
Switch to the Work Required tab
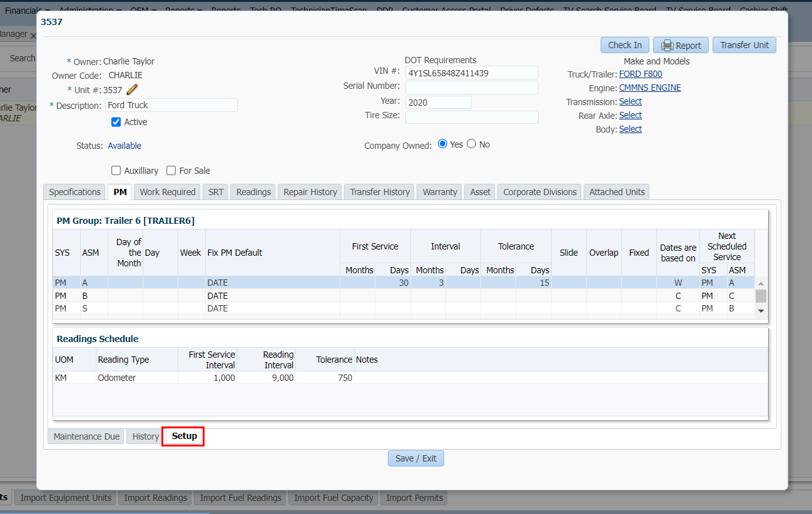pos(168,192)
